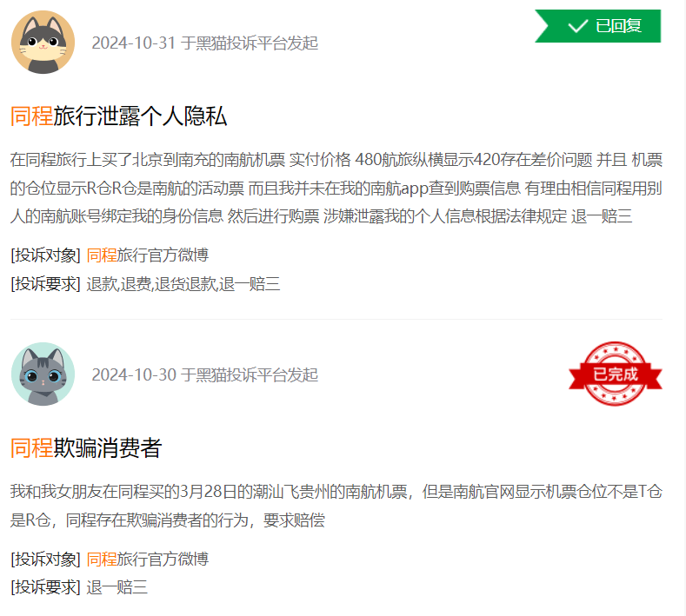Click the second complaint's description about 潮汕飞贵州
Image resolution: width=686 pixels, height=616 pixels.
(x=336, y=506)
